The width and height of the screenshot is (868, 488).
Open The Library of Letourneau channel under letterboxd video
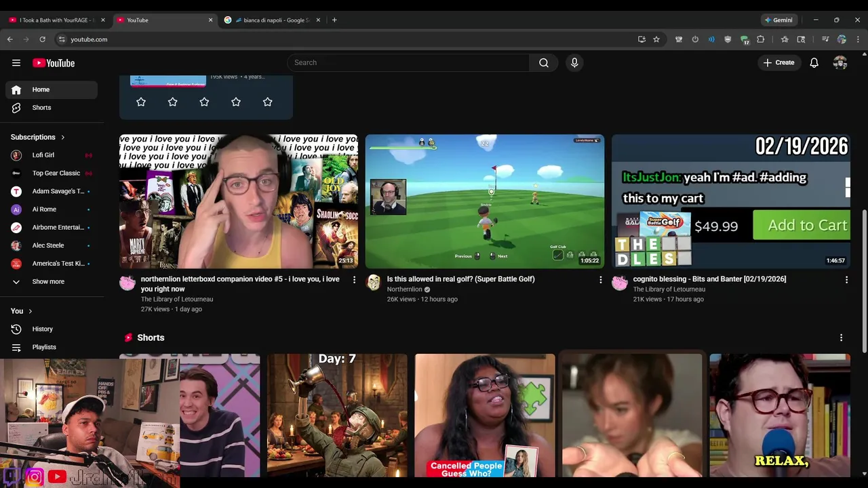pyautogui.click(x=177, y=299)
